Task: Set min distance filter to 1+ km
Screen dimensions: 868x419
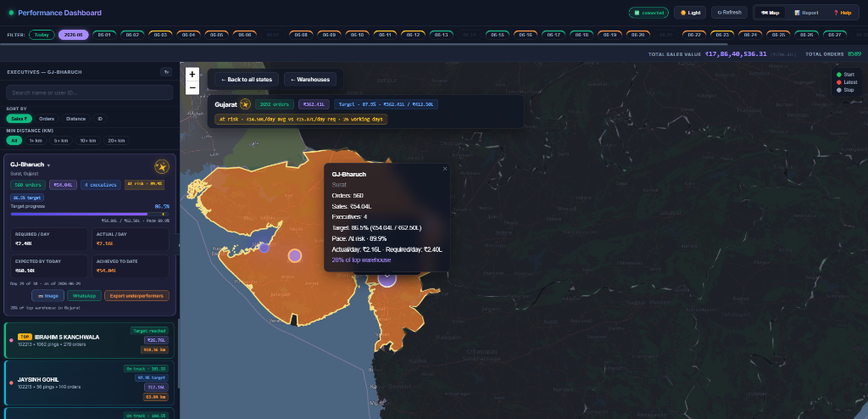Action: [36, 141]
